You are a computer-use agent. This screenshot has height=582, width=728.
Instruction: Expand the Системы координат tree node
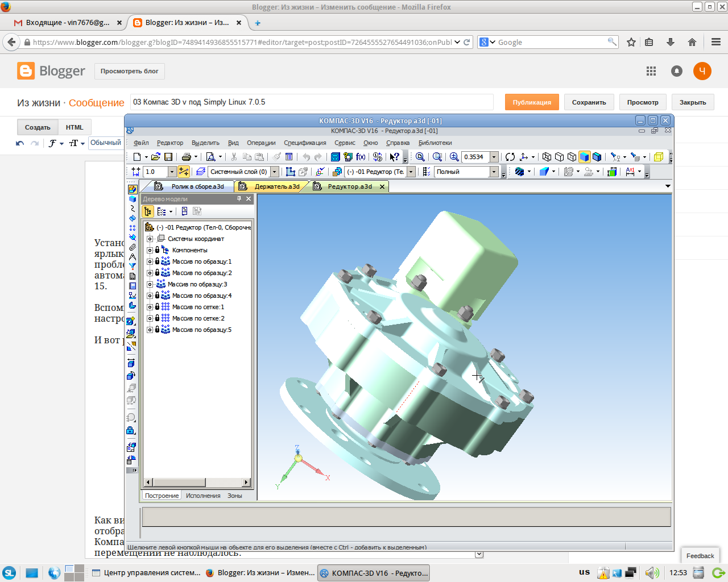pyautogui.click(x=150, y=239)
